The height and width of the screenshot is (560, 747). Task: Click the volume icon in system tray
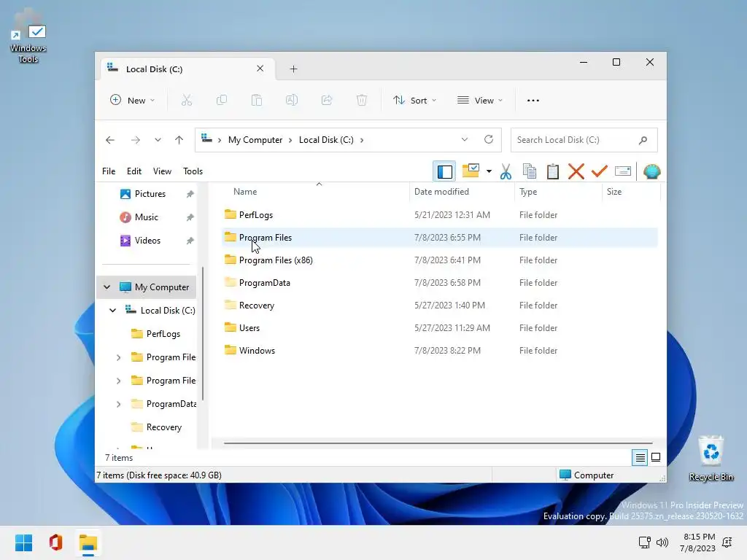(x=662, y=542)
